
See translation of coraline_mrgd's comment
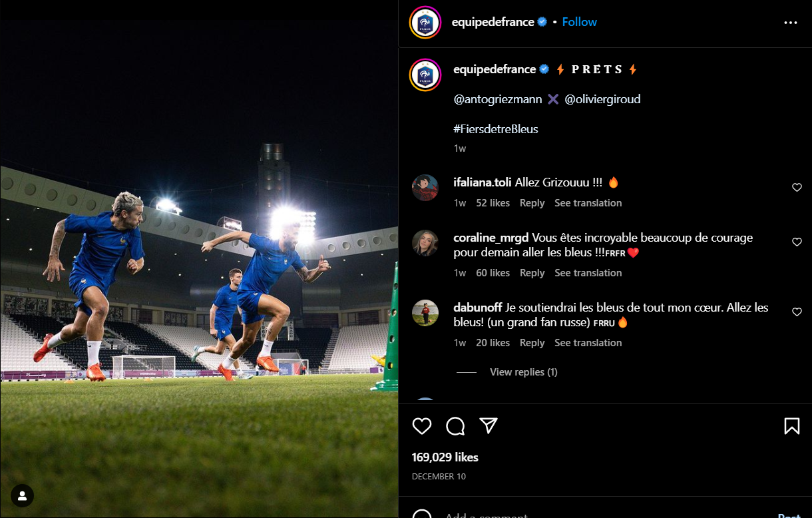pyautogui.click(x=588, y=273)
